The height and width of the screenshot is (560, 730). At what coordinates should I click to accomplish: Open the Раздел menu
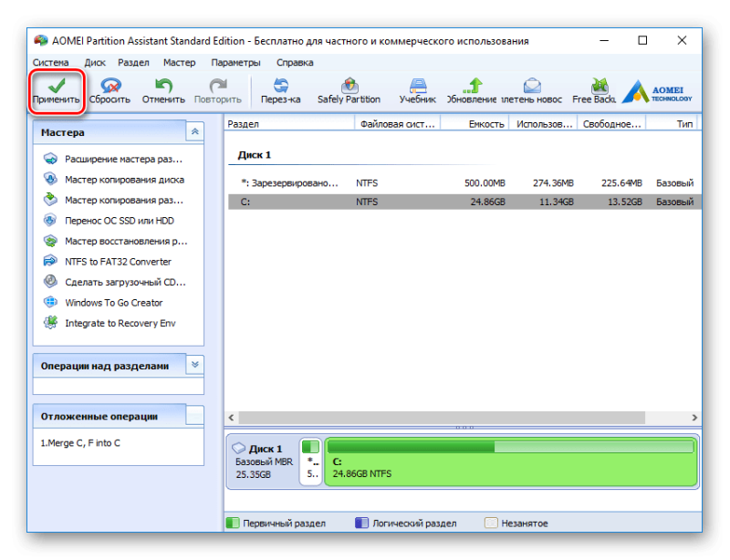tap(133, 62)
